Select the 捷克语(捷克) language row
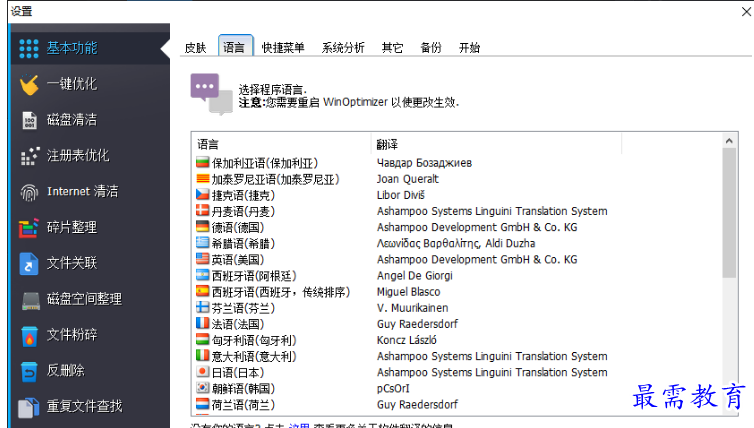This screenshot has width=754, height=428. (x=457, y=195)
